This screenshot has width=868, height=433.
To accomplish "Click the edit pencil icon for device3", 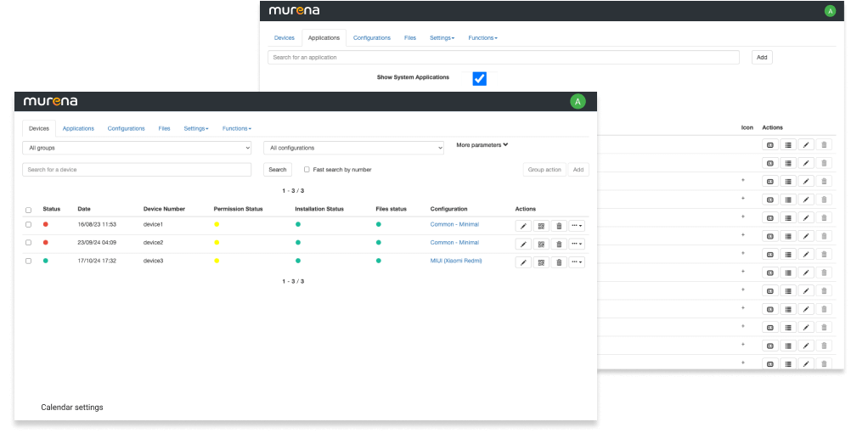I will [524, 262].
